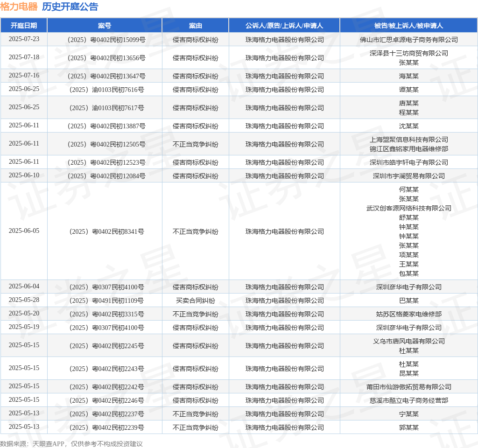
Task: Select defendant 深泽县十三坊商贸有限公司
Action: [409, 53]
